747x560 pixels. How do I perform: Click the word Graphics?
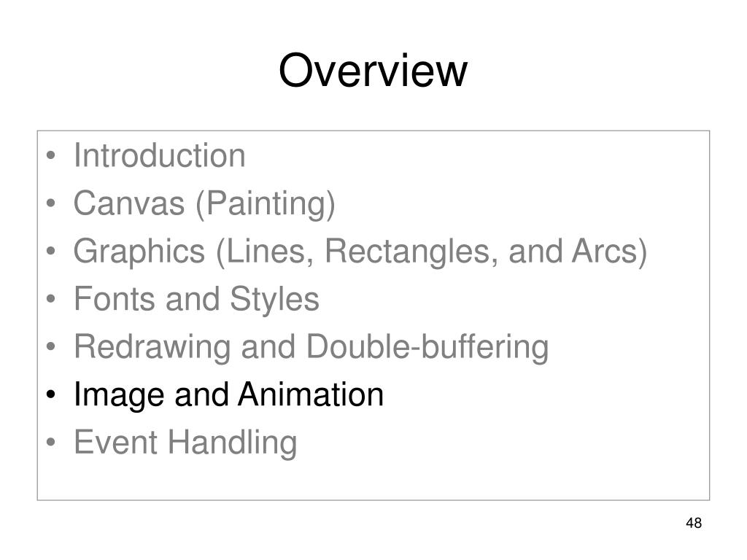(139, 252)
